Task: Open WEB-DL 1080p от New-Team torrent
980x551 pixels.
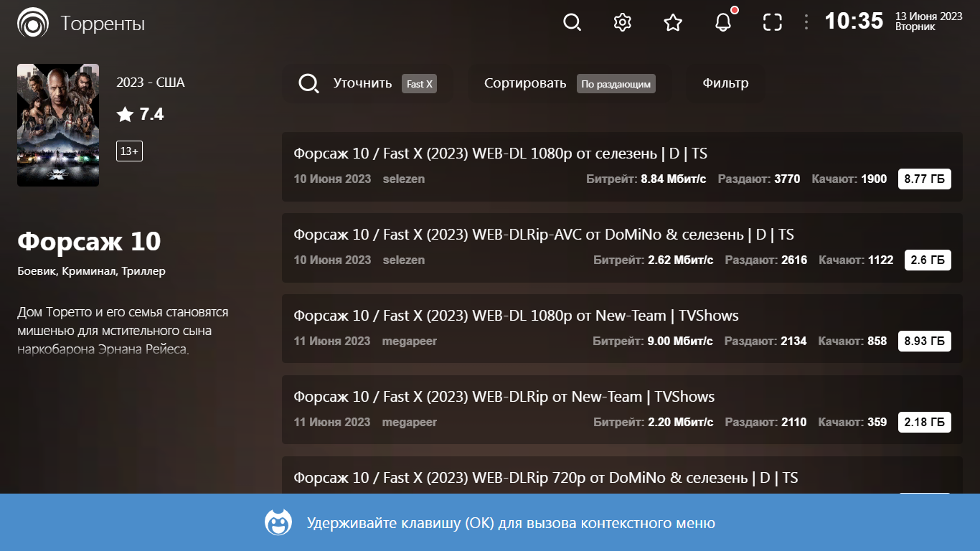Action: (x=622, y=329)
